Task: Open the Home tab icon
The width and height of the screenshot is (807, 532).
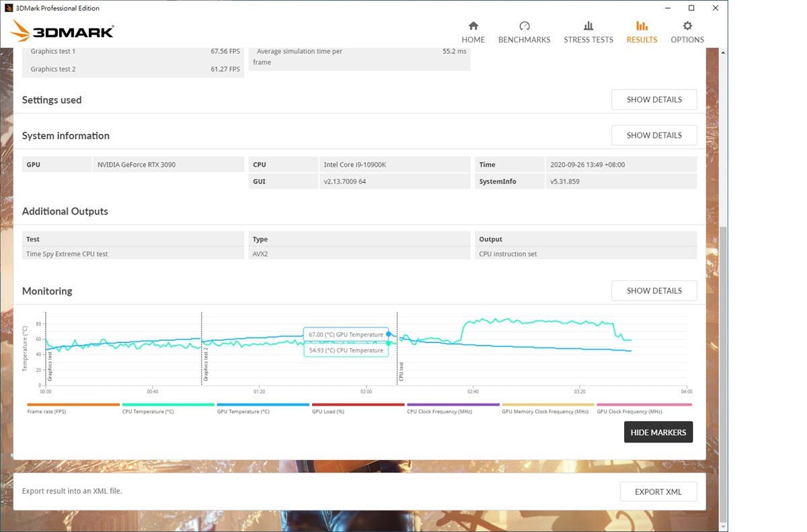Action: tap(473, 26)
